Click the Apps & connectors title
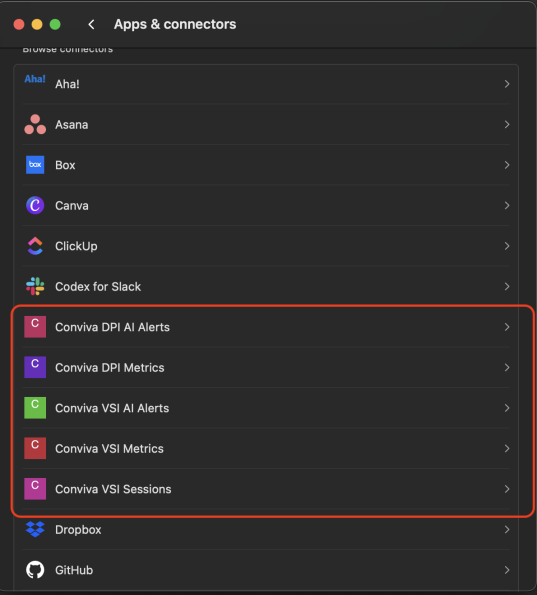The image size is (537, 595). 175,24
